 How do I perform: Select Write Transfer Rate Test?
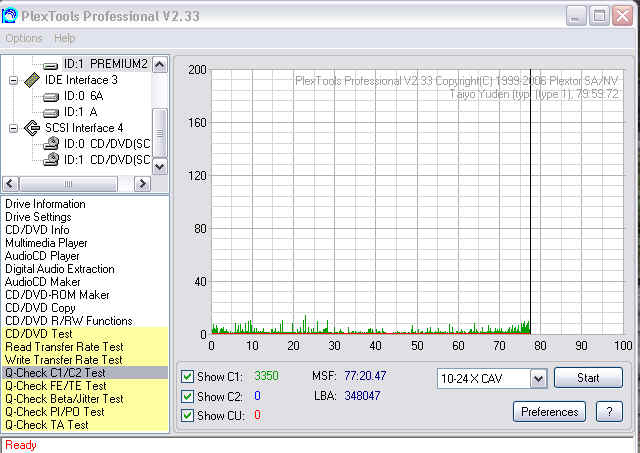point(85,360)
